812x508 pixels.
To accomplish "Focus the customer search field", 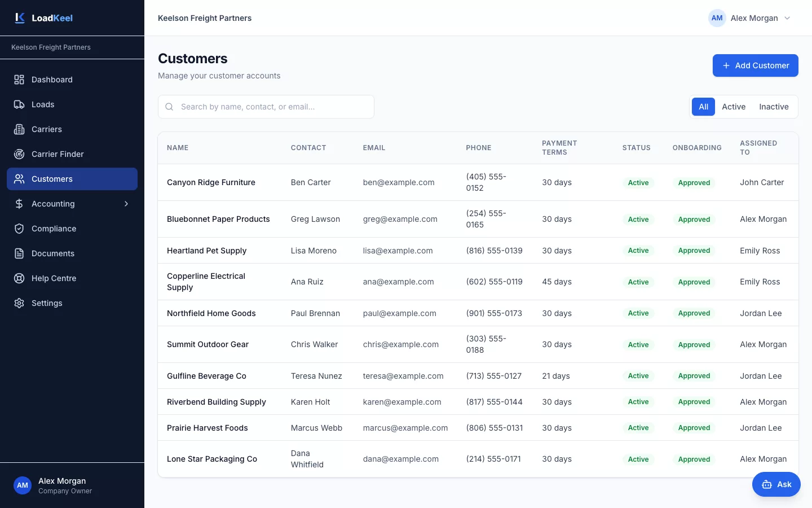I will pyautogui.click(x=266, y=107).
